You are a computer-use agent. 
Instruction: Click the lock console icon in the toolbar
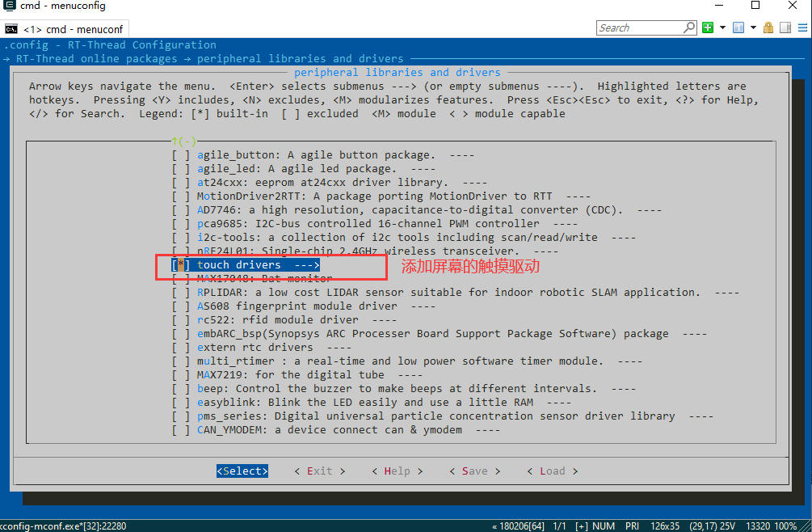pos(768,27)
